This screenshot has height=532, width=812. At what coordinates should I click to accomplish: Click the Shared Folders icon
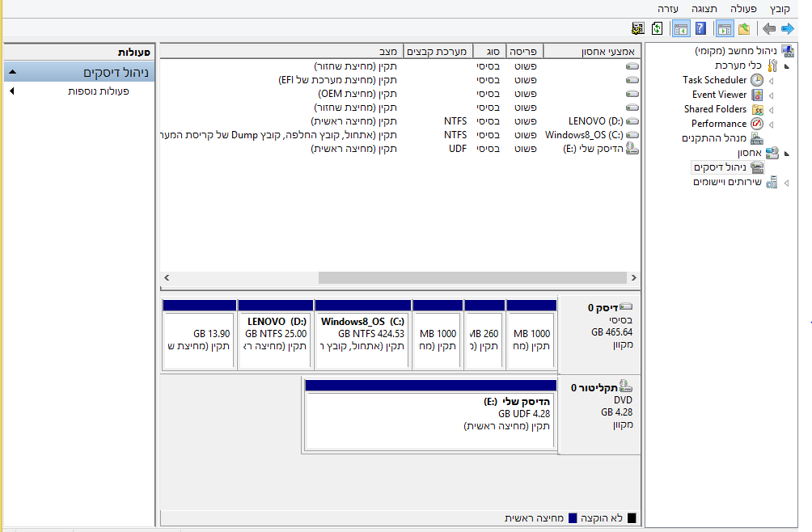(x=757, y=109)
